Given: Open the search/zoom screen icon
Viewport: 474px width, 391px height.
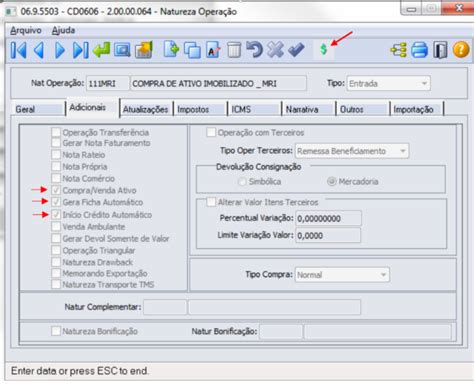Looking at the screenshot, I should tap(122, 50).
